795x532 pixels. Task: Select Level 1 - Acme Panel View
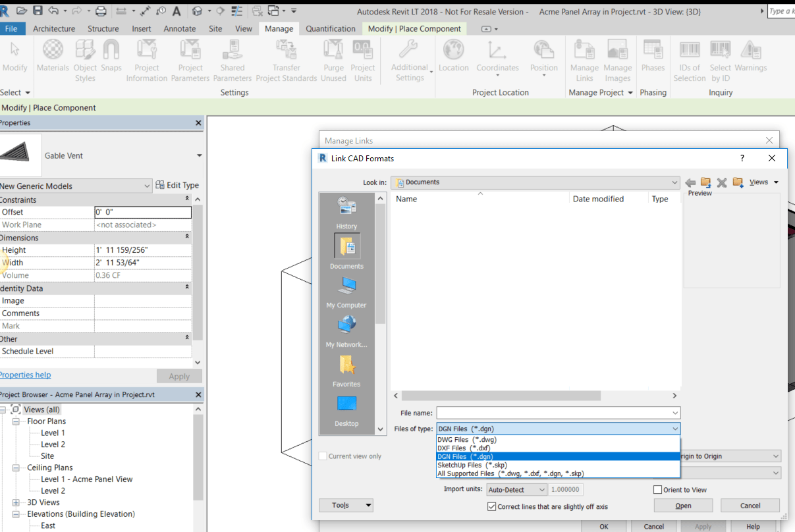point(86,479)
